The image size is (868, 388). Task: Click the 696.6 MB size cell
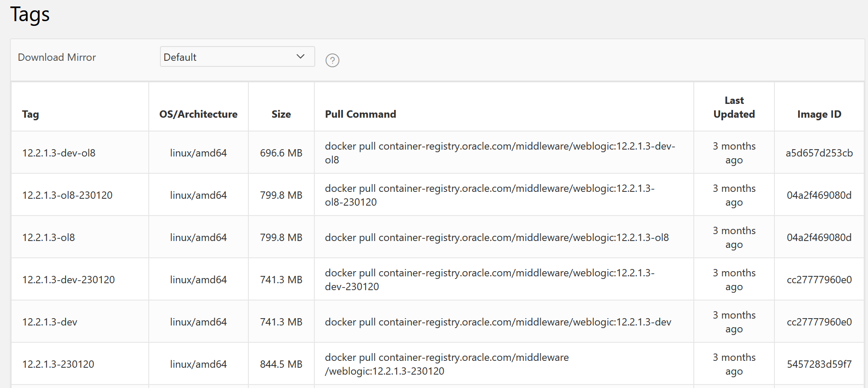click(281, 153)
